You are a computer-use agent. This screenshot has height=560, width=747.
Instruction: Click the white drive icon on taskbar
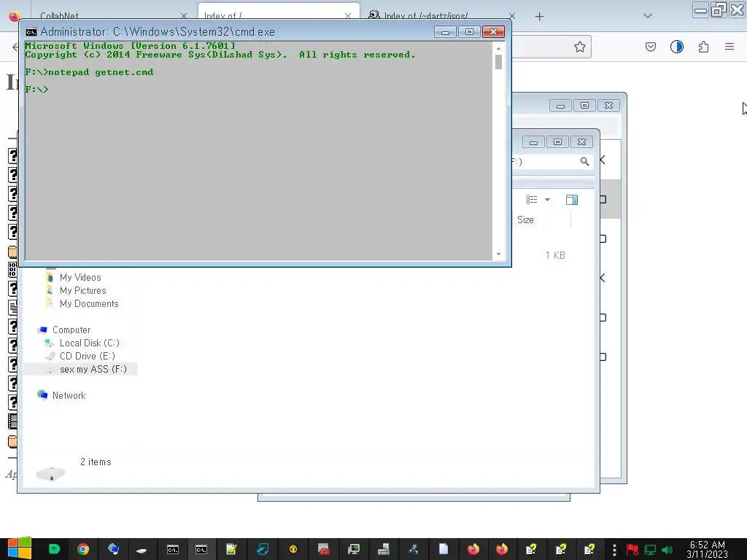click(x=142, y=551)
